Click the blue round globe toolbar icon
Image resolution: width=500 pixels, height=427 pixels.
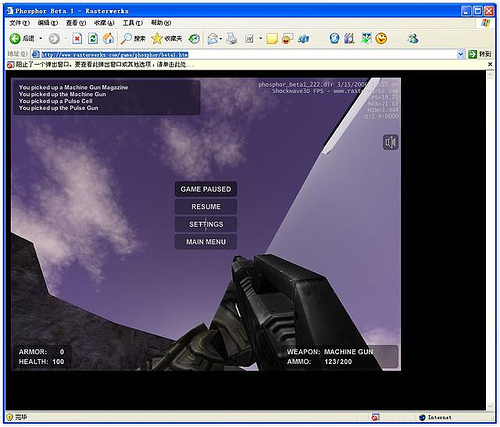(334, 38)
